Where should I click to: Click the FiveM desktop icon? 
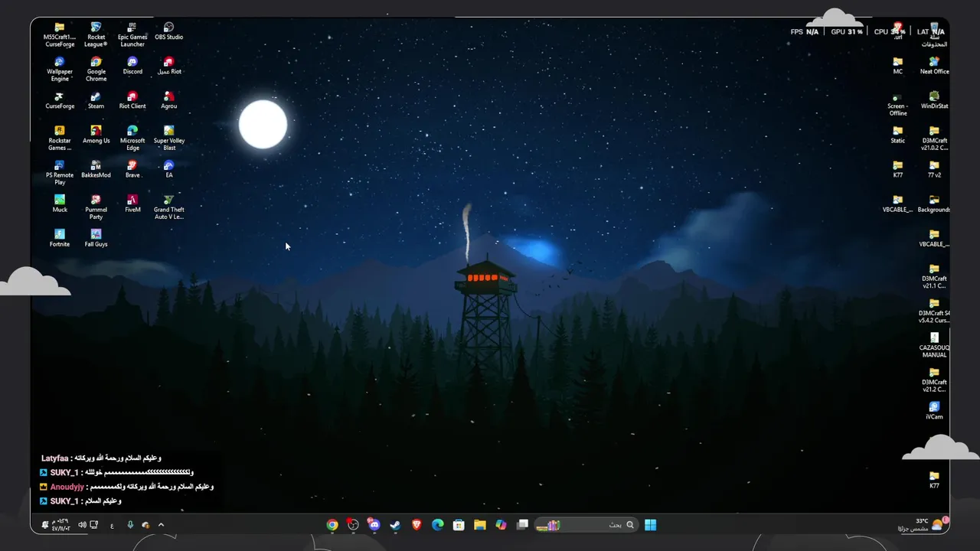132,204
